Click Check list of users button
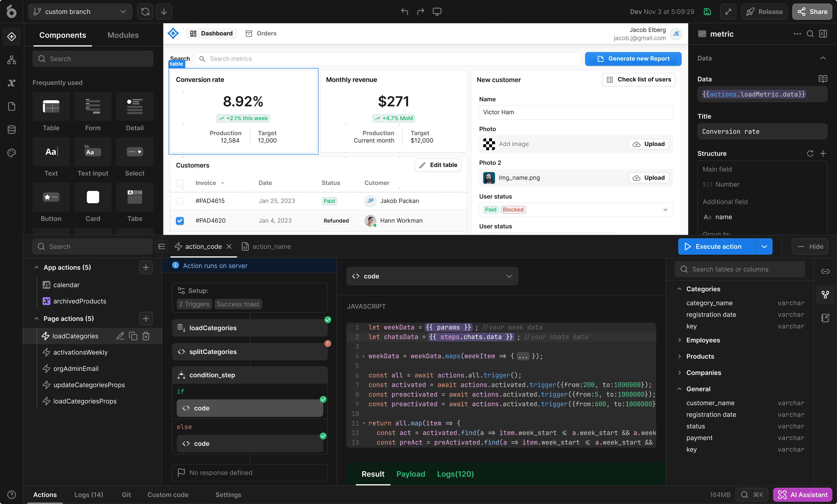The width and height of the screenshot is (837, 504). (x=639, y=79)
